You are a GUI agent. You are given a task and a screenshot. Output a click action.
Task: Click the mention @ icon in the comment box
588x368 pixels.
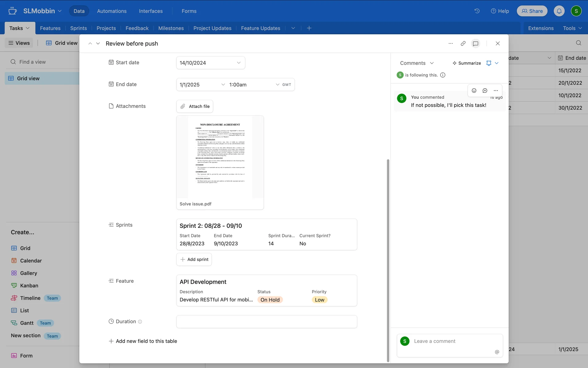pyautogui.click(x=497, y=352)
